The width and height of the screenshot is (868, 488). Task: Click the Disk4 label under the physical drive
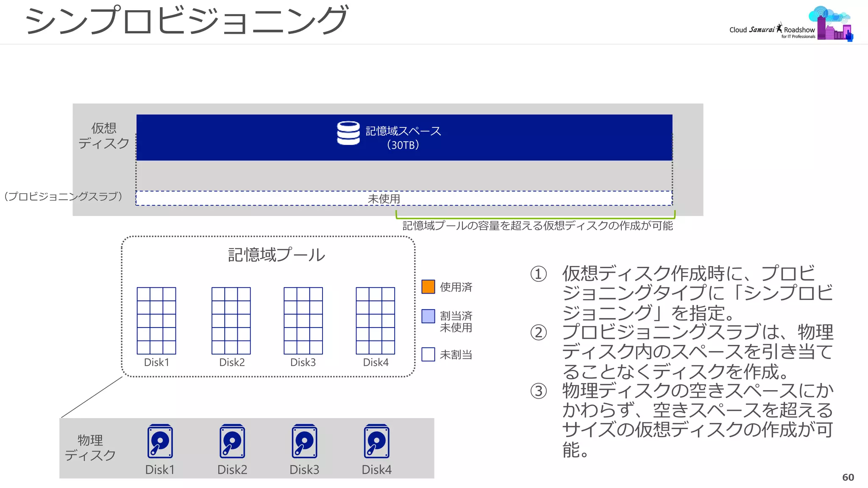377,469
